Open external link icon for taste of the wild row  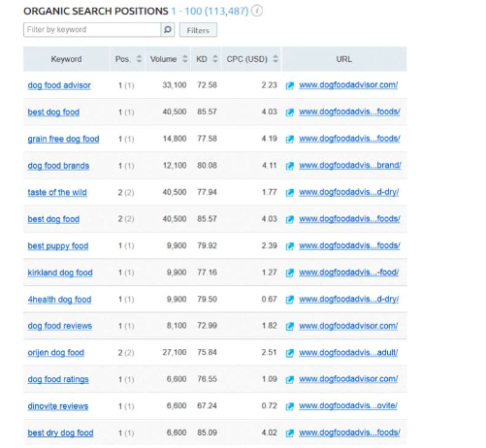[x=290, y=193]
